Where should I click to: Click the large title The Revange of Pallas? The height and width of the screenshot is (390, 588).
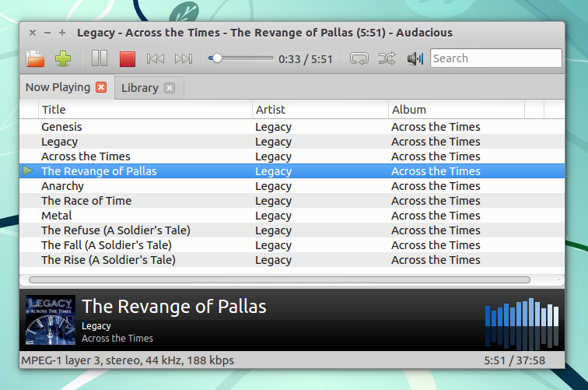click(x=174, y=306)
